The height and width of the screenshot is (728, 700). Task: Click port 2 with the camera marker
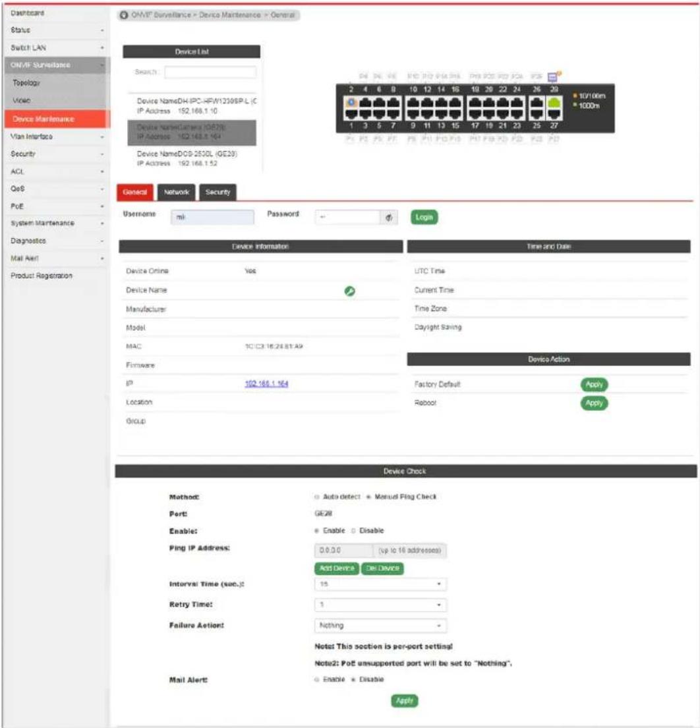coord(351,103)
